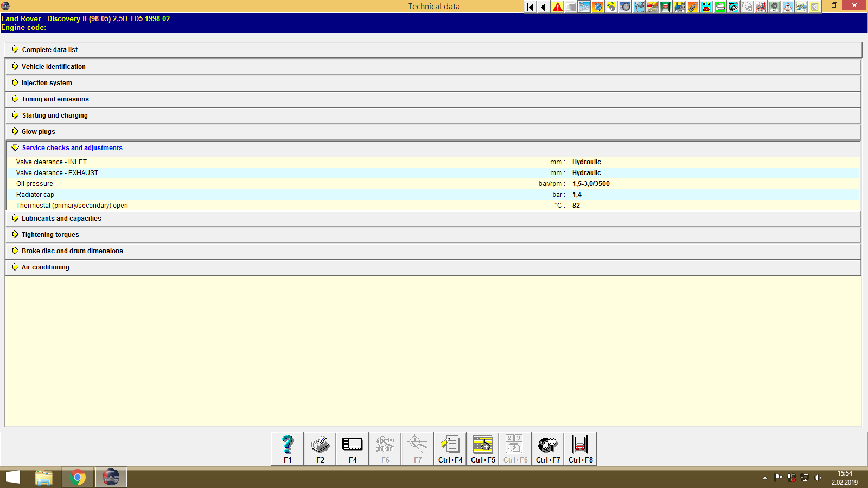
Task: Open help using the F1 question mark icon
Action: [x=287, y=448]
